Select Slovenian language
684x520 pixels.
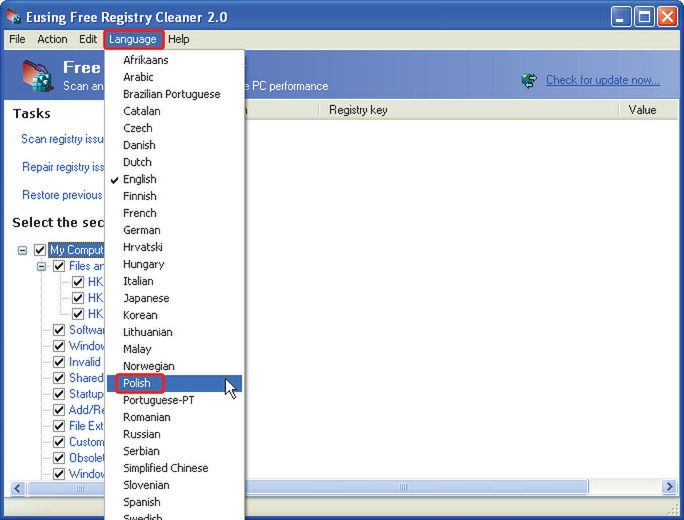click(174, 486)
